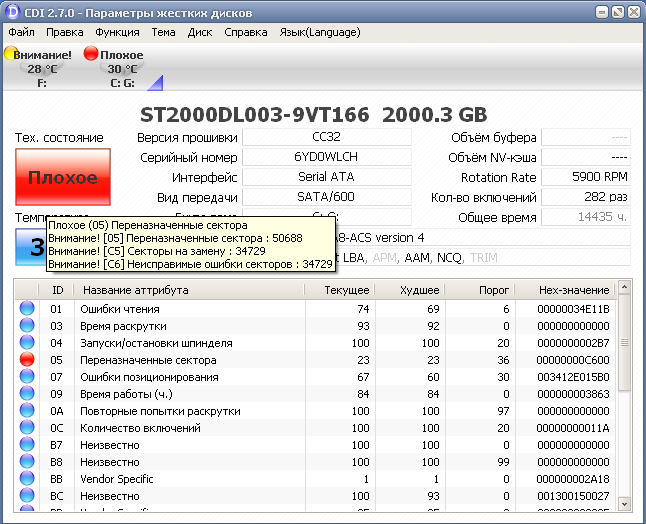The height and width of the screenshot is (524, 646).
Task: Open the Функция menu
Action: pos(117,32)
